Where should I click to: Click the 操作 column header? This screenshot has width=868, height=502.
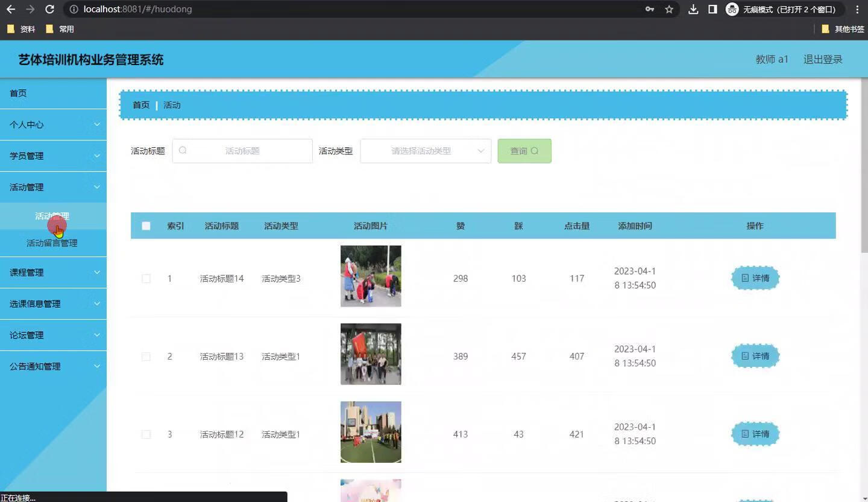coord(755,226)
